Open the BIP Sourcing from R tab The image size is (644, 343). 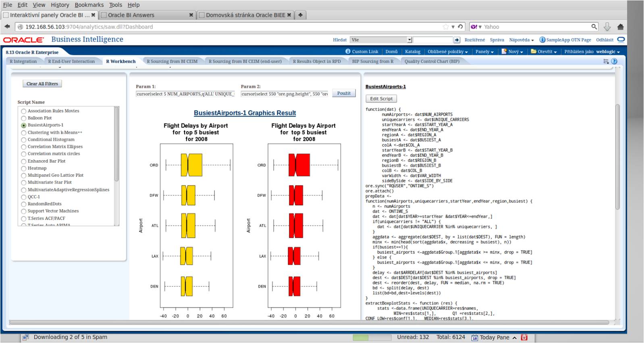click(373, 61)
